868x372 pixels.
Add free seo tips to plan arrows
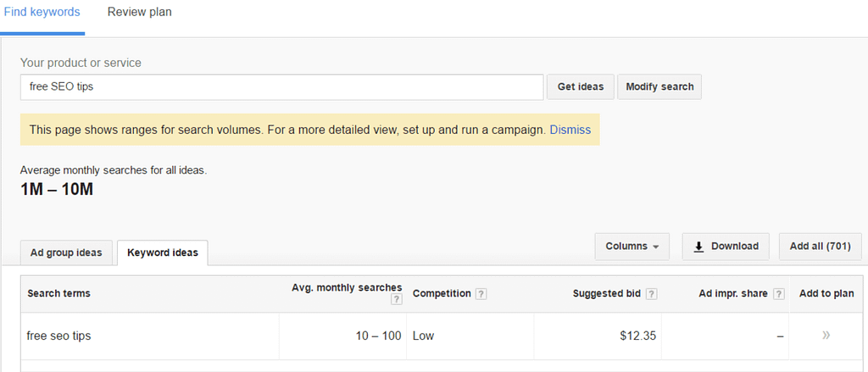(826, 336)
